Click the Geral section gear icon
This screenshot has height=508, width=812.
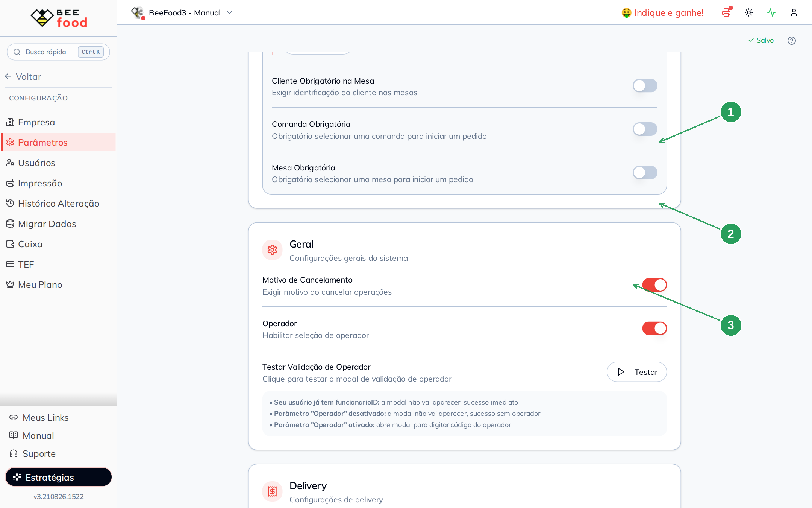pyautogui.click(x=273, y=250)
